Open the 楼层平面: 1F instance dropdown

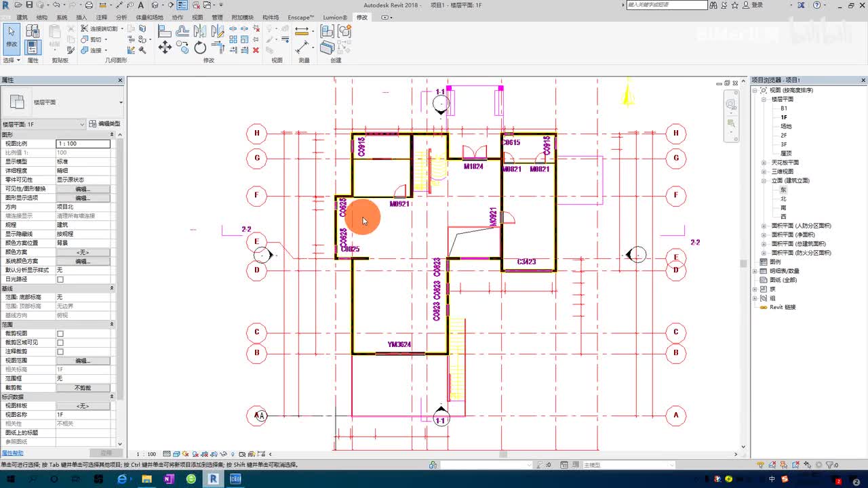point(44,124)
